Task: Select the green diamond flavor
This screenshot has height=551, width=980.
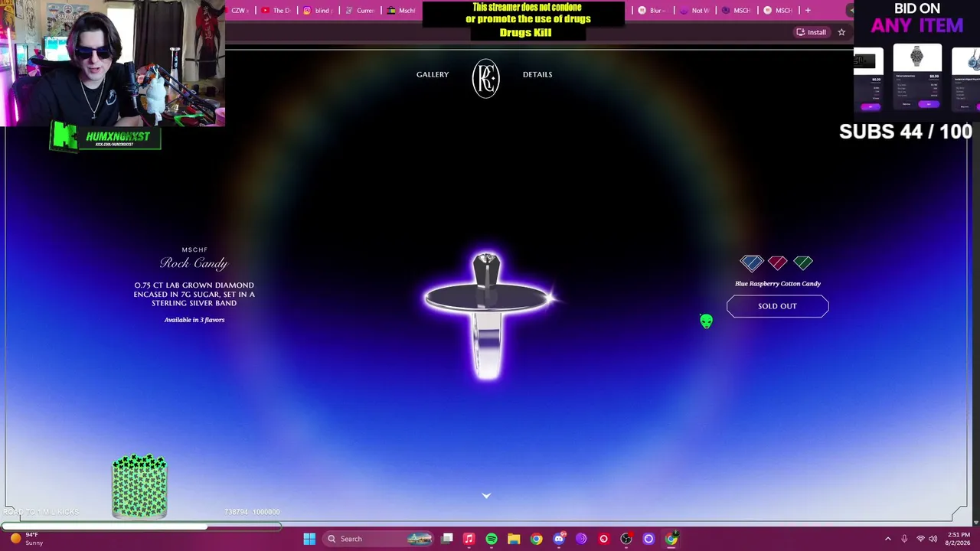Action: pyautogui.click(x=803, y=262)
